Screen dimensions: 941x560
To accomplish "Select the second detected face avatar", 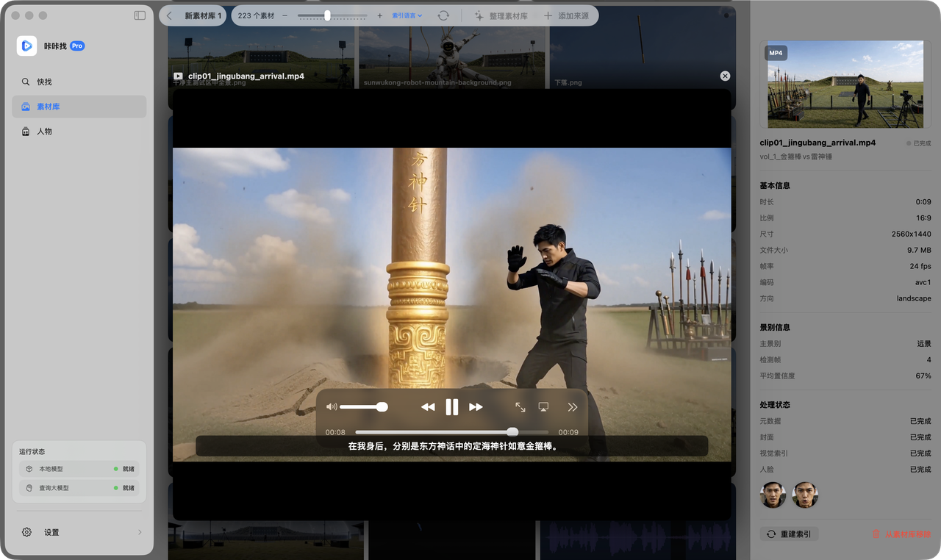I will coord(805,495).
